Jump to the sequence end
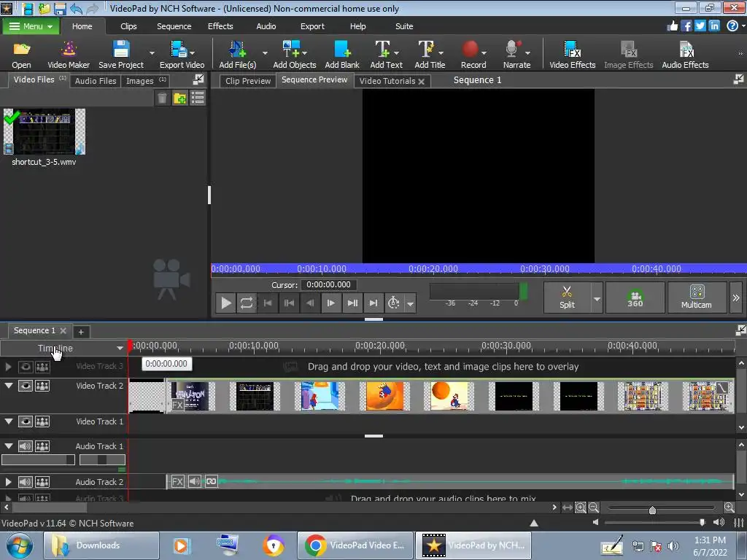Viewport: 747px width, 560px height. 373,303
